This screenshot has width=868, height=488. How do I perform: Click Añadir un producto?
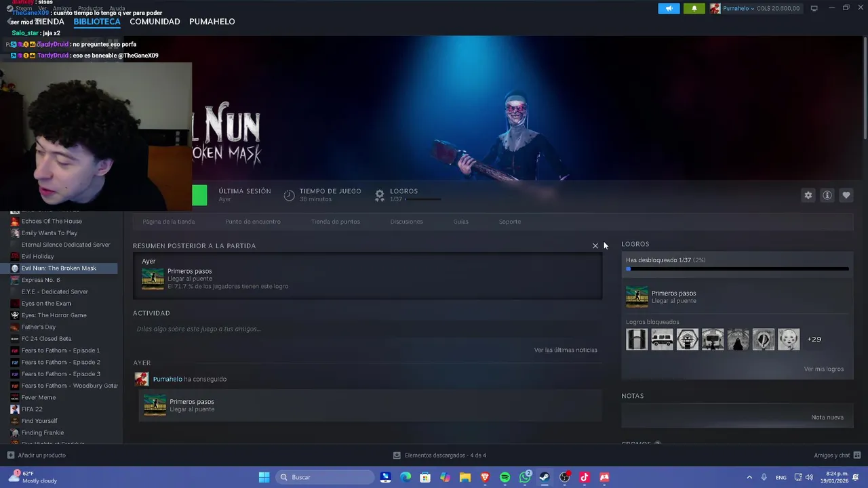point(37,455)
